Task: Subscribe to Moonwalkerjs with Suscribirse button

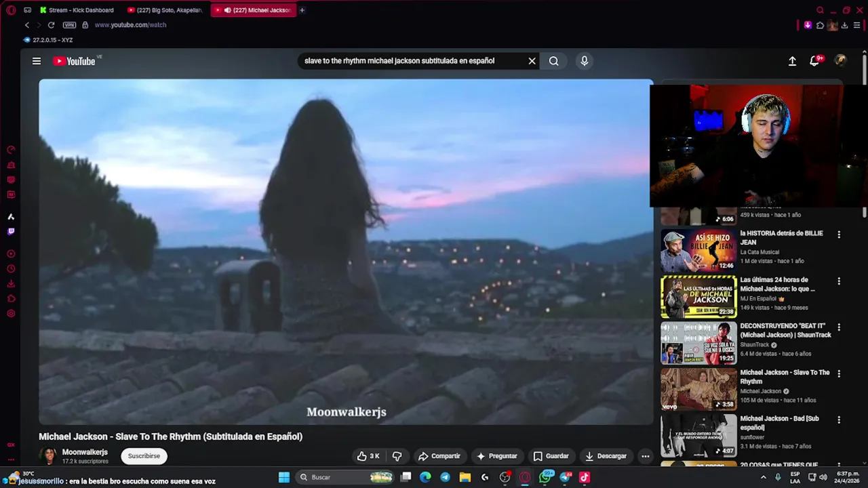Action: [x=144, y=456]
